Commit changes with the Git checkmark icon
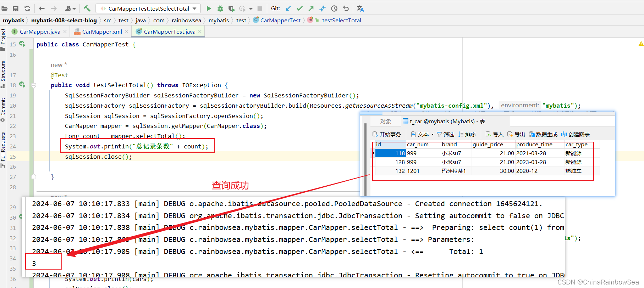This screenshot has height=288, width=644. click(300, 9)
